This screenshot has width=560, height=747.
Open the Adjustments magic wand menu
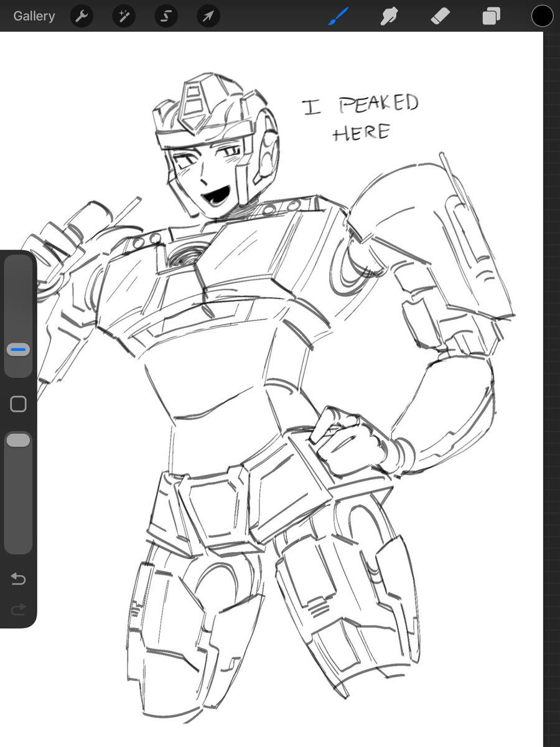pos(123,16)
